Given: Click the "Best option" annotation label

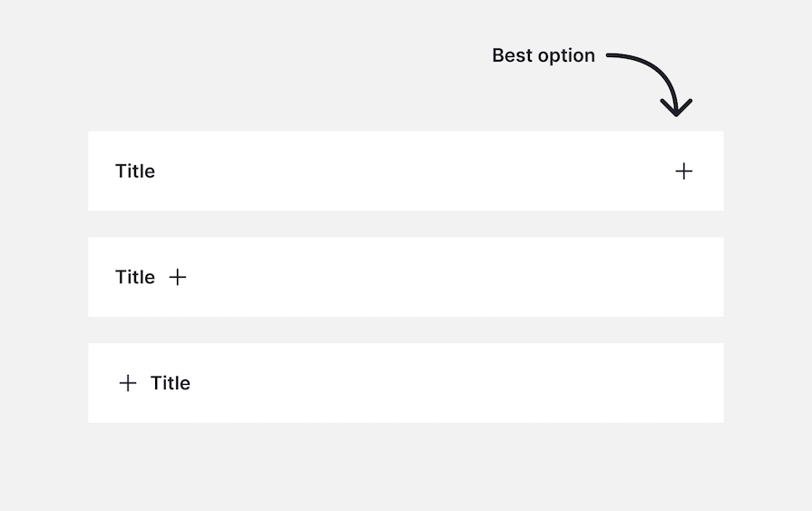Looking at the screenshot, I should coord(543,55).
